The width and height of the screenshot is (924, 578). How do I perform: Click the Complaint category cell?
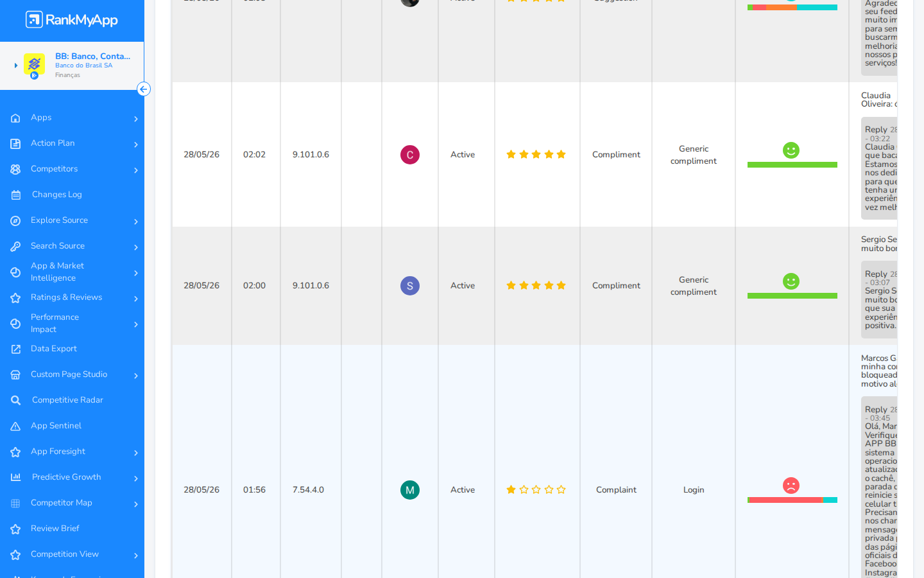tap(616, 489)
